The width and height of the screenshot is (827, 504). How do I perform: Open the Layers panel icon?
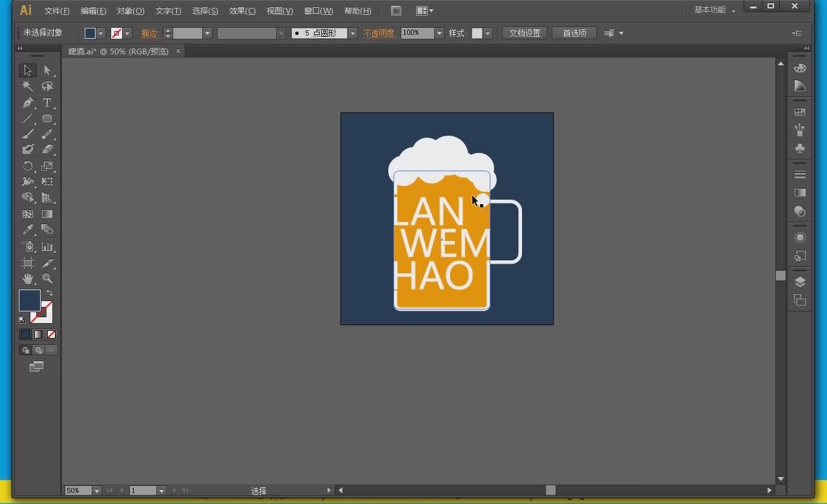click(800, 282)
